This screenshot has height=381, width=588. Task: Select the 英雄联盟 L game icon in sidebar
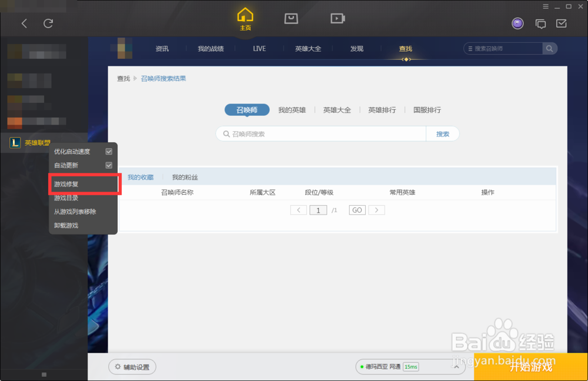click(14, 142)
